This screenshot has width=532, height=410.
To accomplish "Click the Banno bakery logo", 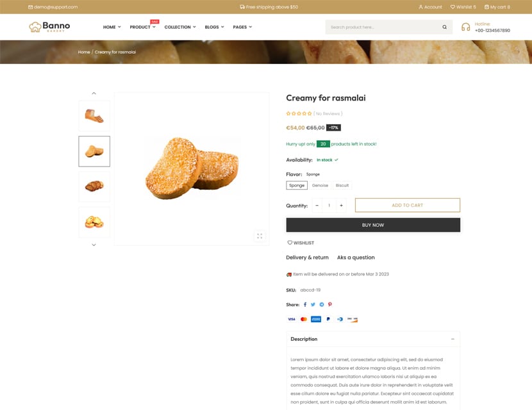I will coord(49,27).
